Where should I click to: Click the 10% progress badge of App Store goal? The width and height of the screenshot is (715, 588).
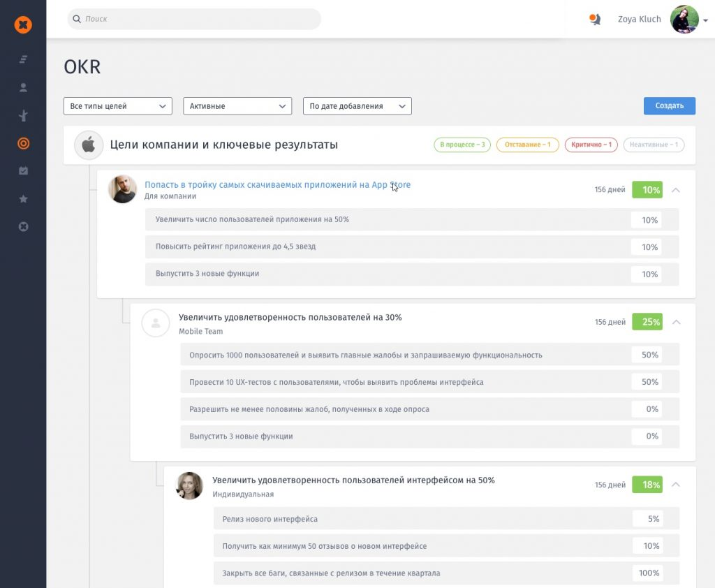647,190
